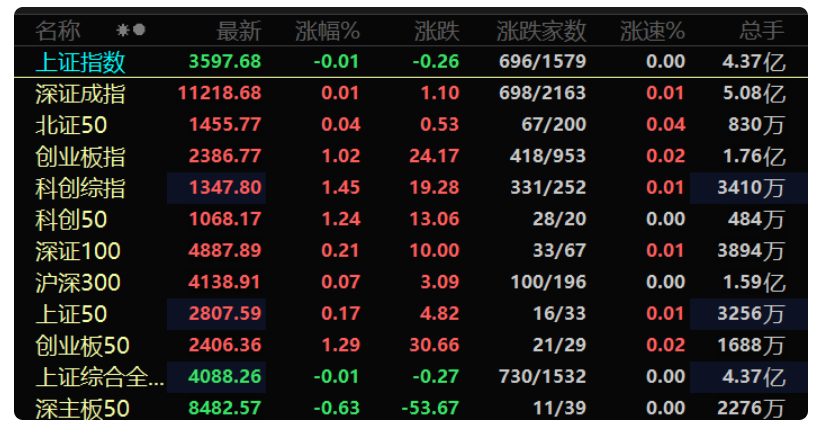Open the 科创50 index
The width and height of the screenshot is (822, 424).
click(71, 220)
